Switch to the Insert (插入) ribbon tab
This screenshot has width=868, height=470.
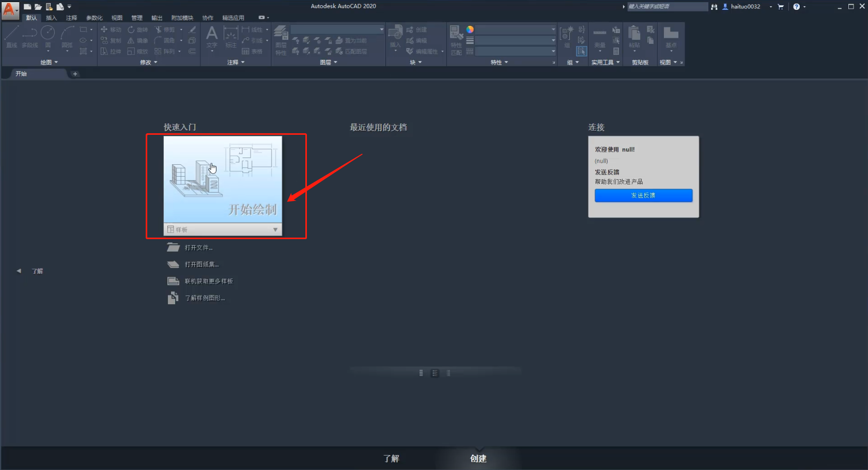(51, 18)
